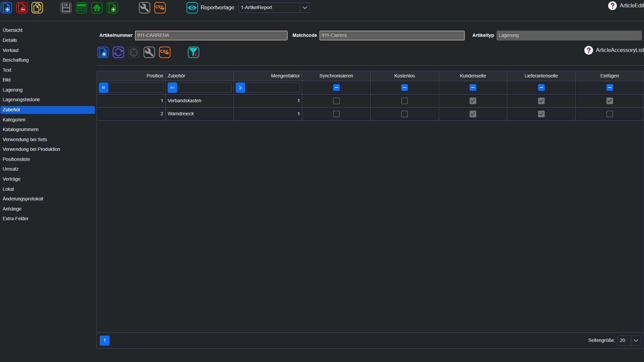Open ArticleEdit help question mark icon

(612, 6)
